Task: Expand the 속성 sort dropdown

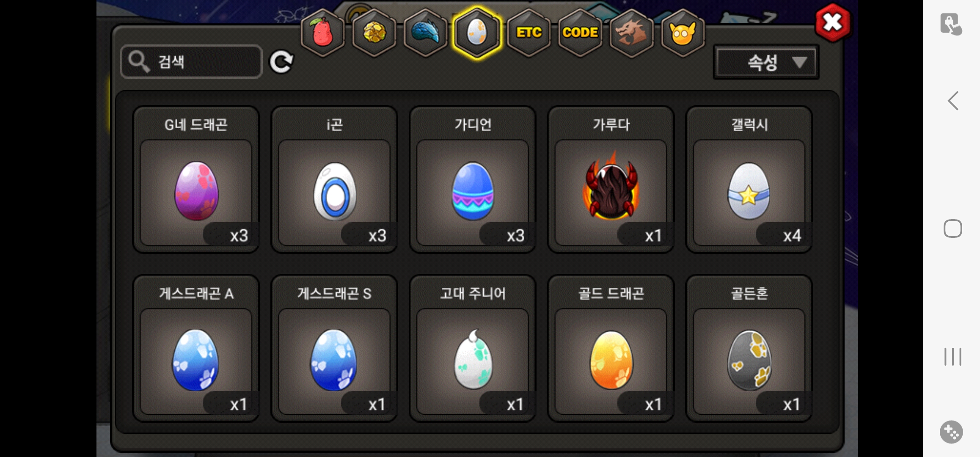Action: point(766,63)
